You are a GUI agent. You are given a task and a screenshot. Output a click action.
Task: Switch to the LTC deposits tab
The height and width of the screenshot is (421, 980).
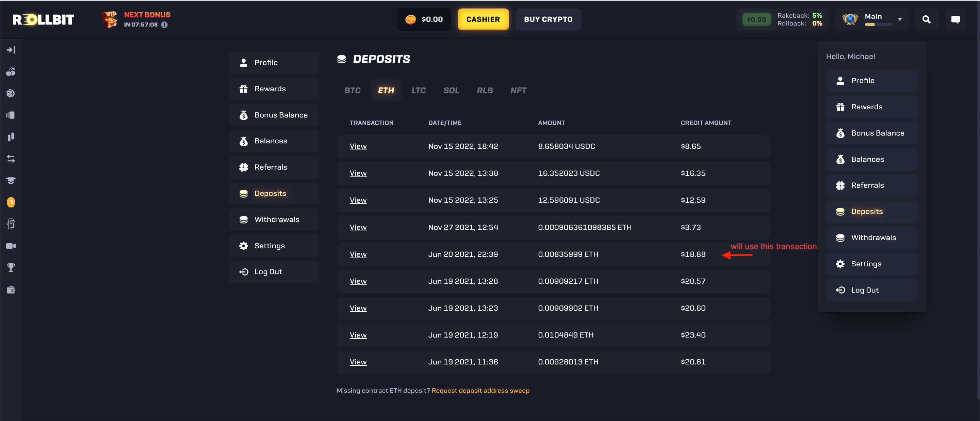tap(419, 90)
